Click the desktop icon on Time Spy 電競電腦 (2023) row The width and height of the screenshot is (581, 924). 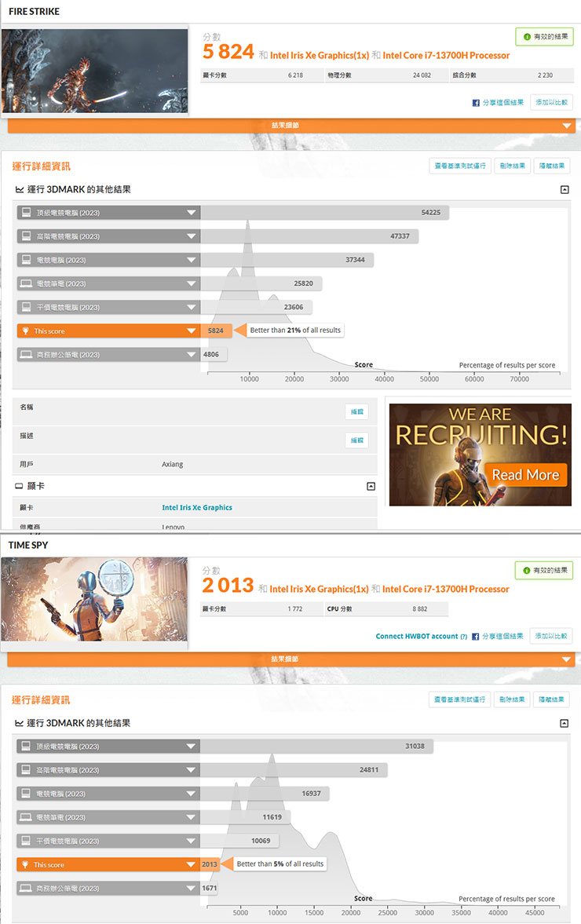[x=25, y=793]
